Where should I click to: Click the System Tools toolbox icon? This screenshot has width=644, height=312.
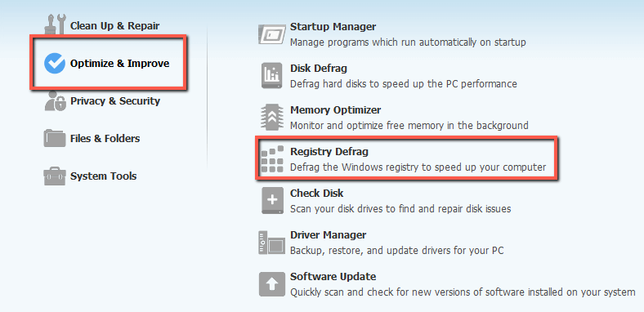[x=55, y=176]
